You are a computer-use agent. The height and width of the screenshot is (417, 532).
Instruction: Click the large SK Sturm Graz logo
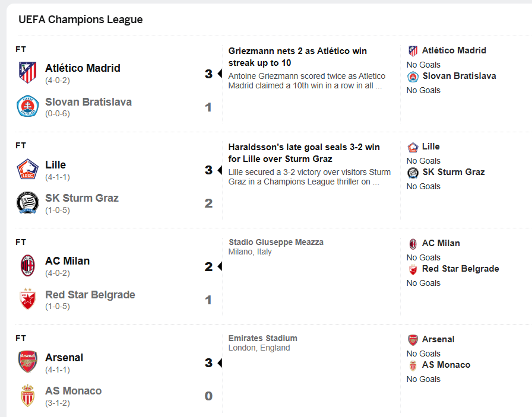coord(27,202)
